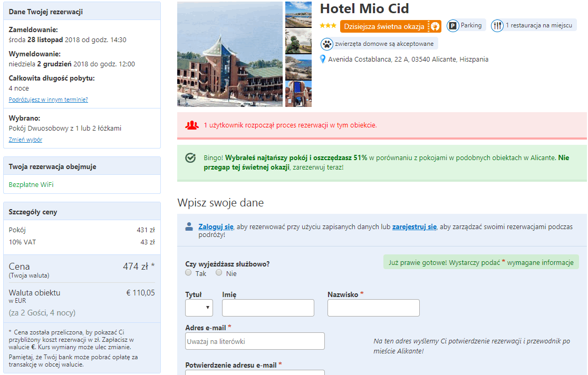The width and height of the screenshot is (588, 375).
Task: Open the Tytuł dropdown
Action: coord(199,308)
